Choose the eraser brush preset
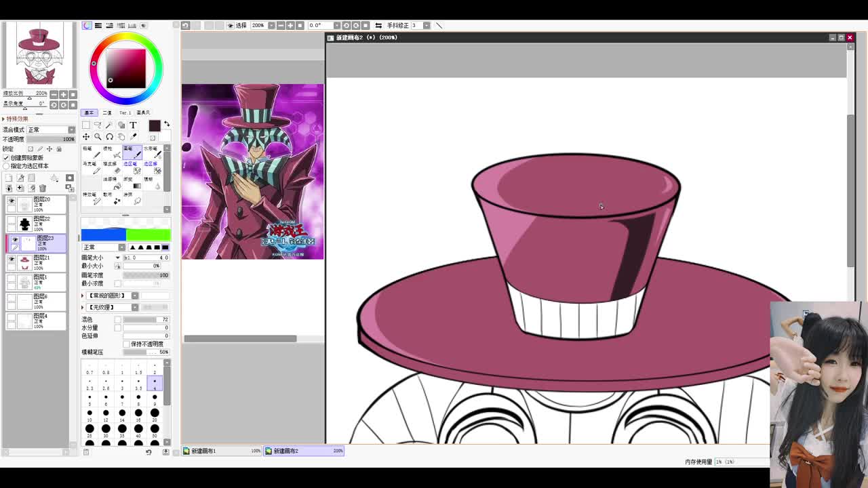The image size is (868, 488). tap(112, 168)
